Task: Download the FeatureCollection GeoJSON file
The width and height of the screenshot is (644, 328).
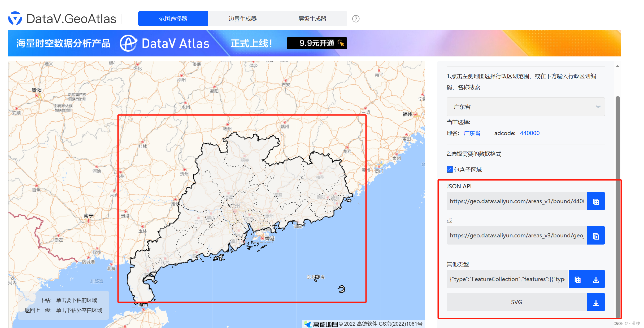Action: click(x=596, y=279)
